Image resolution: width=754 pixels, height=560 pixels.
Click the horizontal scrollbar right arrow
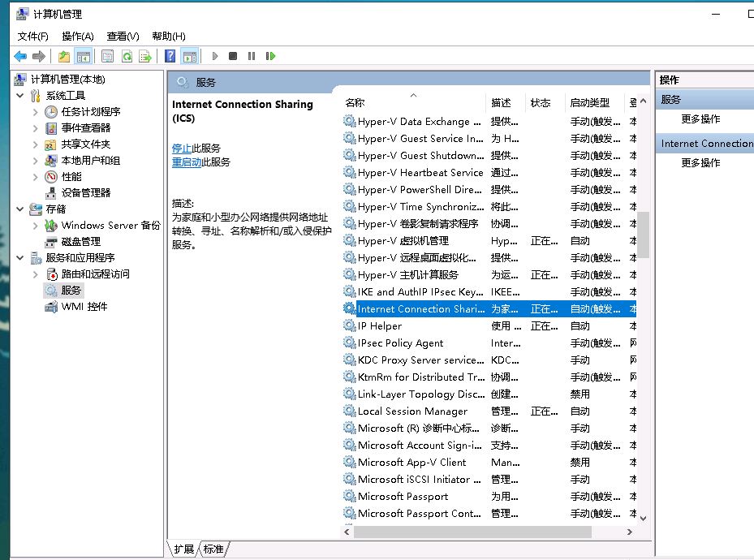630,532
